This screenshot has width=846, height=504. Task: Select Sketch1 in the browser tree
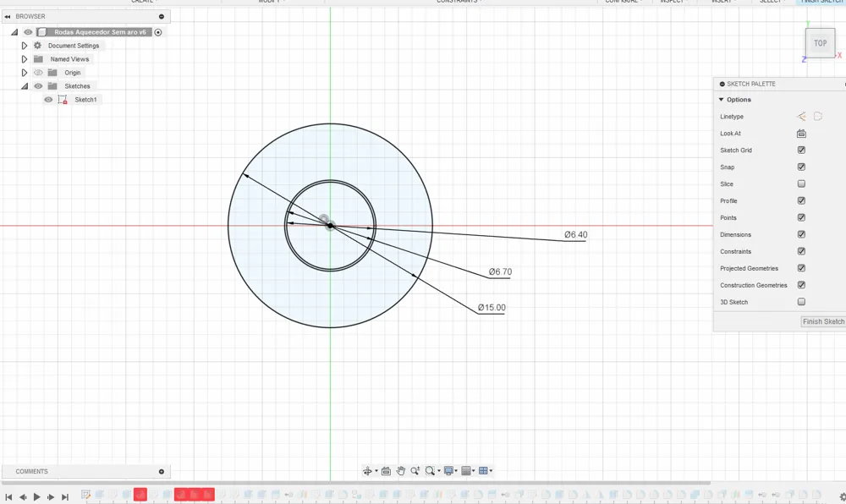[85, 100]
